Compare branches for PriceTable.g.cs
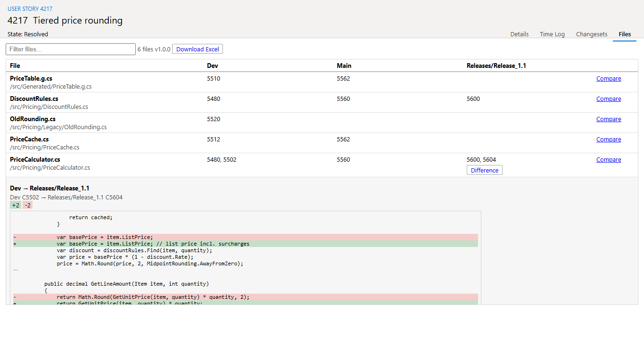Screen dimensions: 644x362 point(609,79)
